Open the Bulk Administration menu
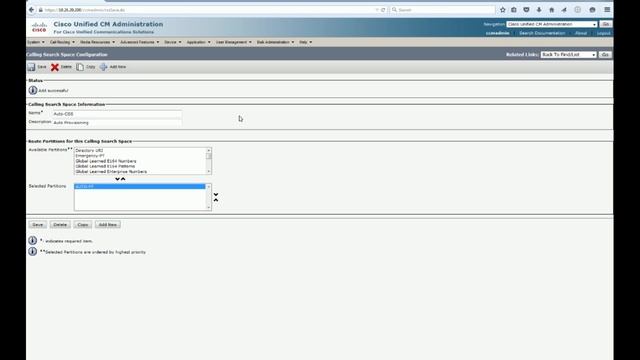Screen dimensions: 640x360 click(x=275, y=42)
